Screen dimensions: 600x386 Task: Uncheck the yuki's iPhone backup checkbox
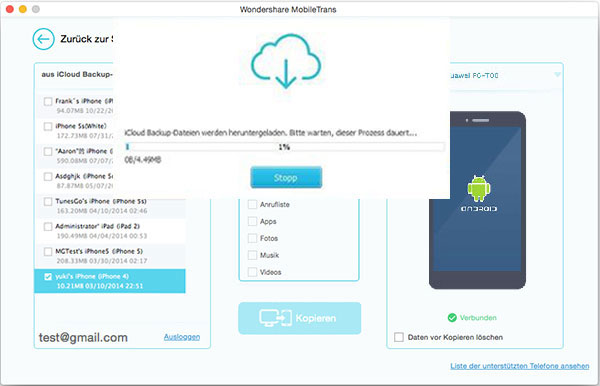click(48, 277)
